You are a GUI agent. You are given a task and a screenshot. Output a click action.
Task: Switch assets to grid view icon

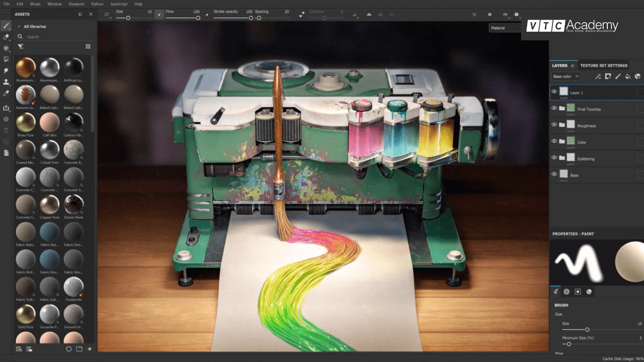point(88,46)
